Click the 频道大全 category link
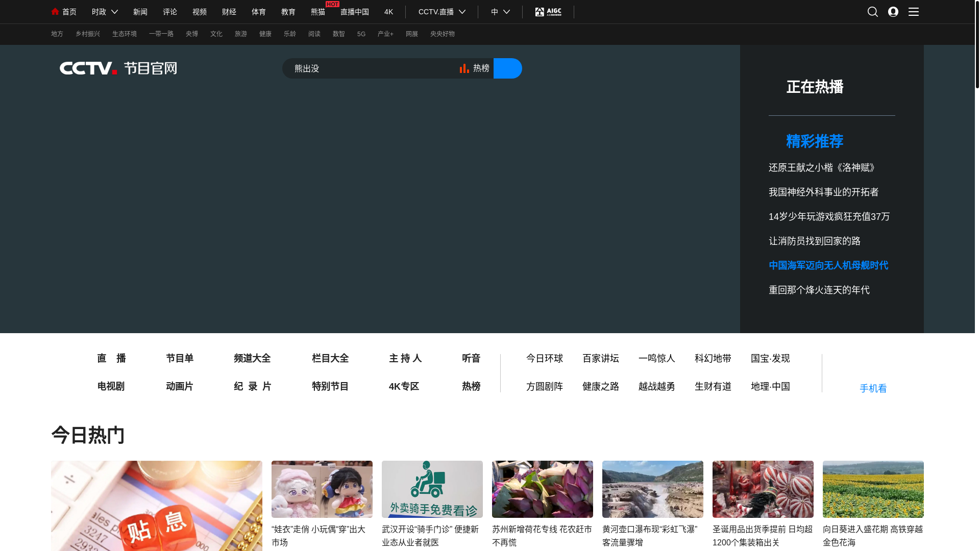This screenshot has width=980, height=551. click(x=252, y=358)
